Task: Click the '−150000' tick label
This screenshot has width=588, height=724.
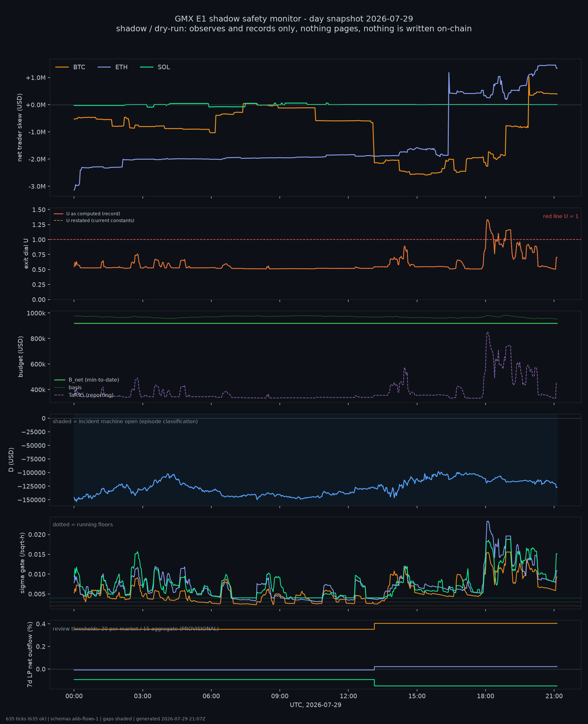Action: 32,500
